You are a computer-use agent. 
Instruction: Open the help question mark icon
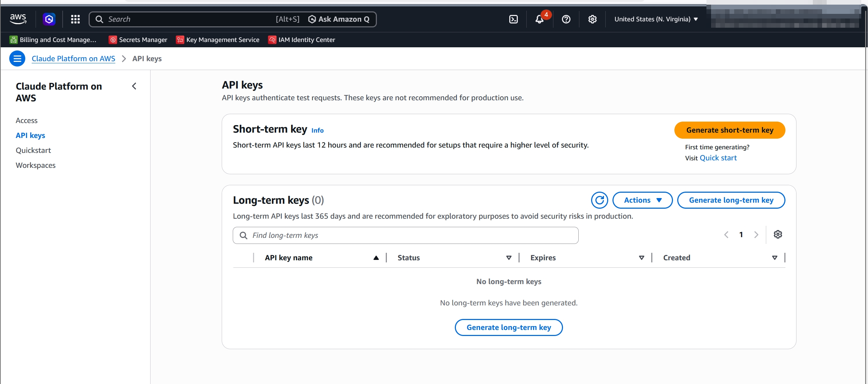[x=566, y=19]
